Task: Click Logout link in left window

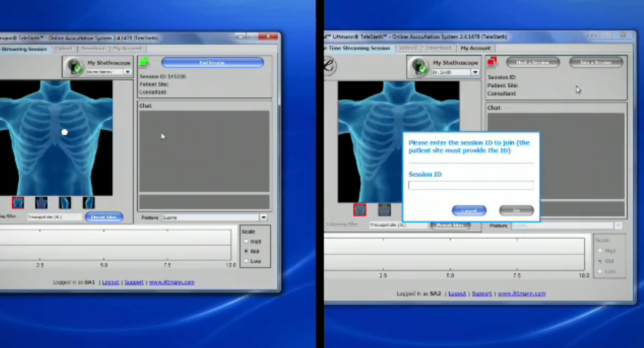Action: 110,282
